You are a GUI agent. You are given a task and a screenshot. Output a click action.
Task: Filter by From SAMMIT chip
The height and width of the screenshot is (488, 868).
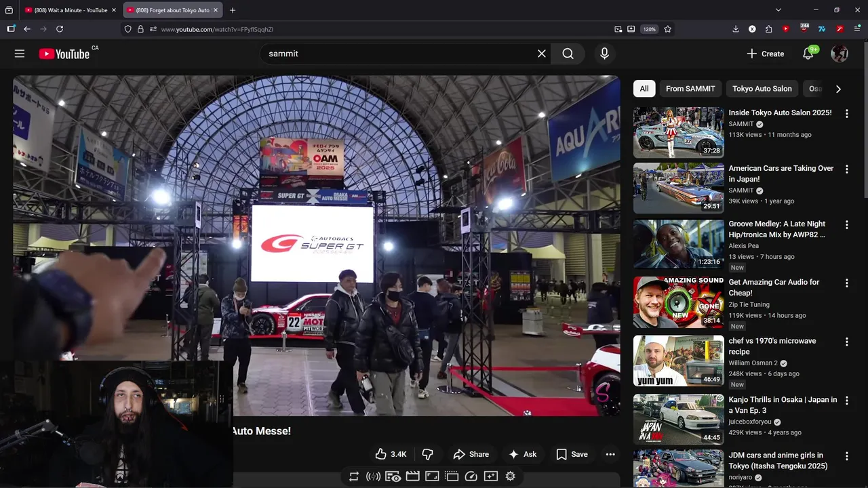point(690,89)
